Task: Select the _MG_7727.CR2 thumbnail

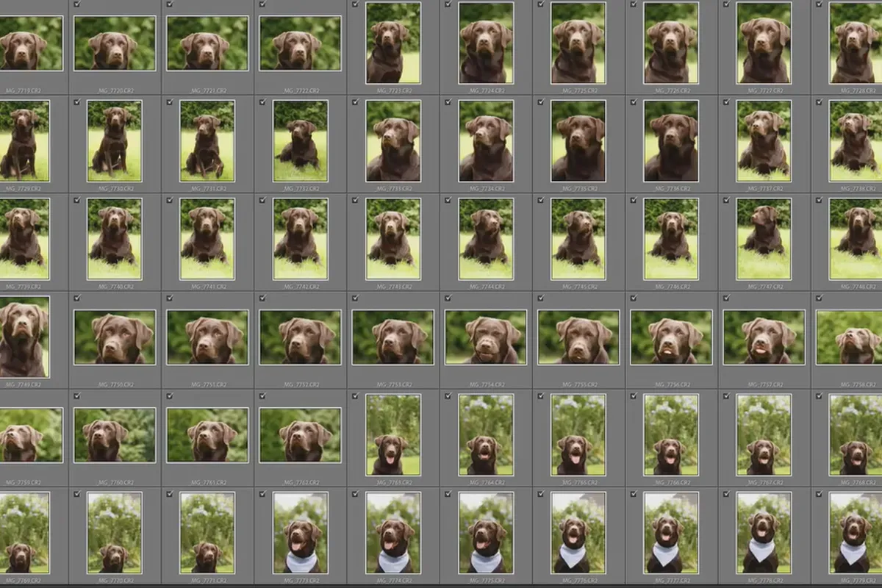Action: 764,43
